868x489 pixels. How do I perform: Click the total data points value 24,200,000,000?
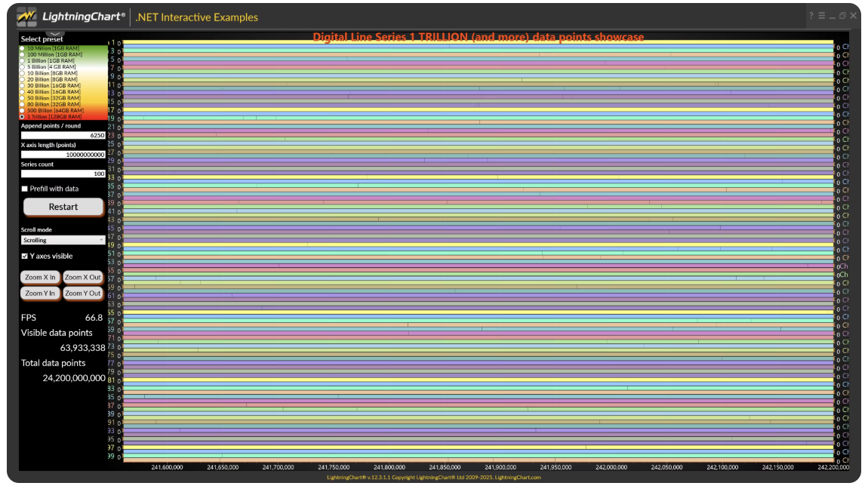74,378
